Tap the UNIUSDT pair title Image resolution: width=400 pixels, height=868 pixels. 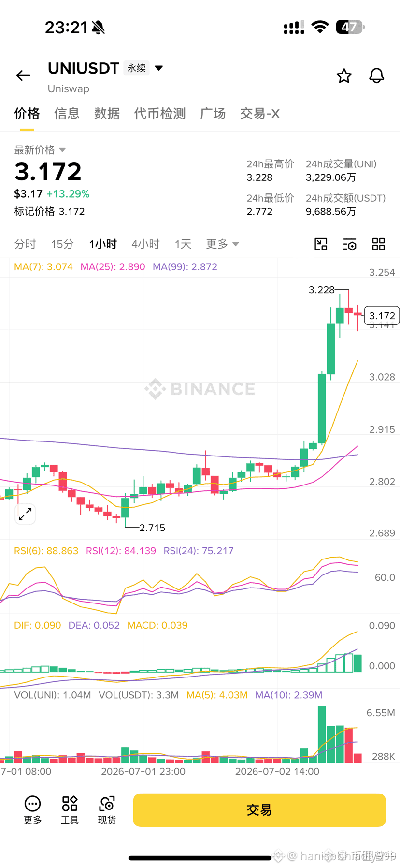(x=84, y=68)
